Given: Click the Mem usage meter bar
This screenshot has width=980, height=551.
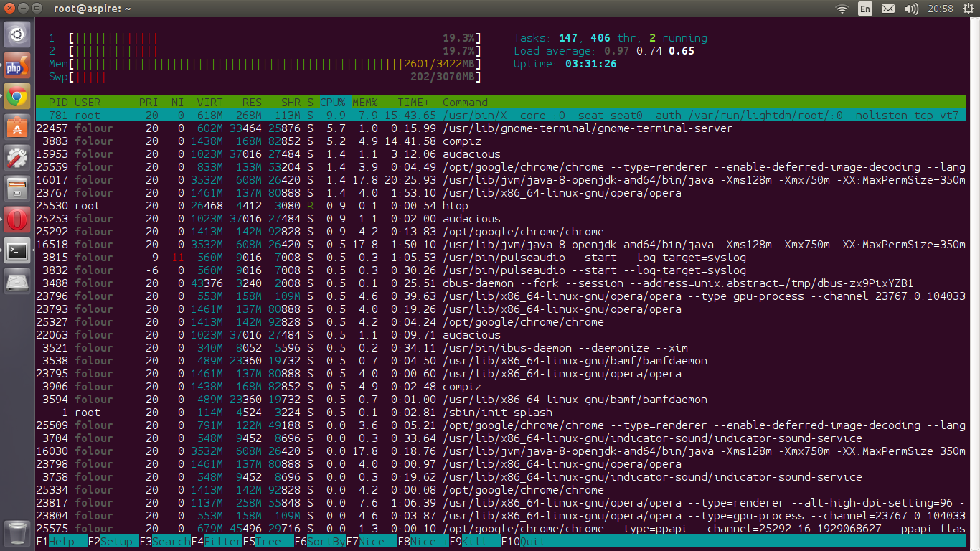Looking at the screenshot, I should 273,64.
